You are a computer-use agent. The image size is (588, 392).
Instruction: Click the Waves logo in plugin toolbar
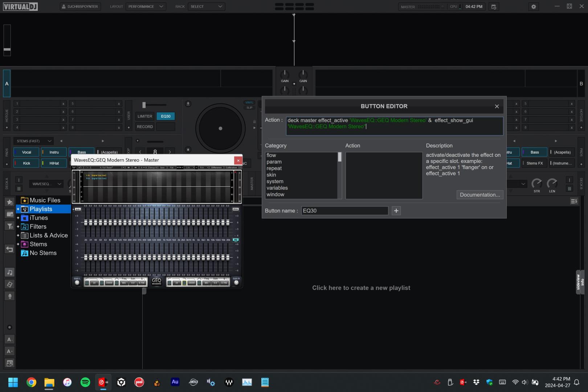pos(74,167)
